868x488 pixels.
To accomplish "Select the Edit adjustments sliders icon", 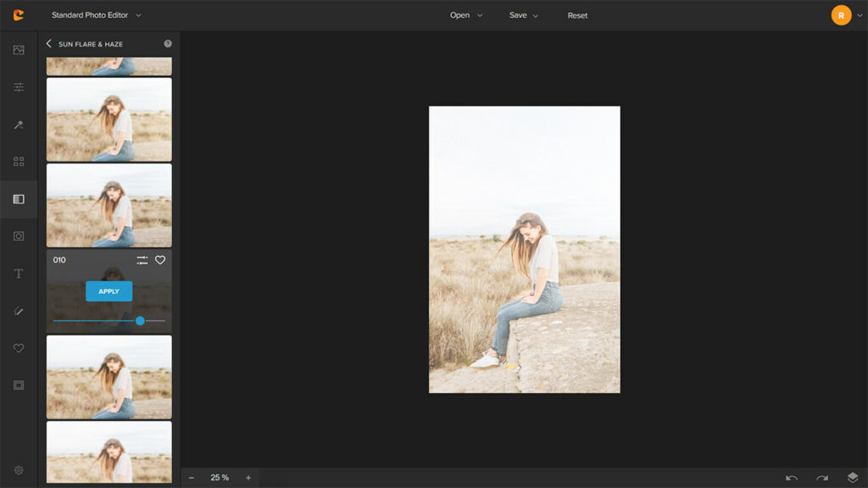I will (x=19, y=87).
